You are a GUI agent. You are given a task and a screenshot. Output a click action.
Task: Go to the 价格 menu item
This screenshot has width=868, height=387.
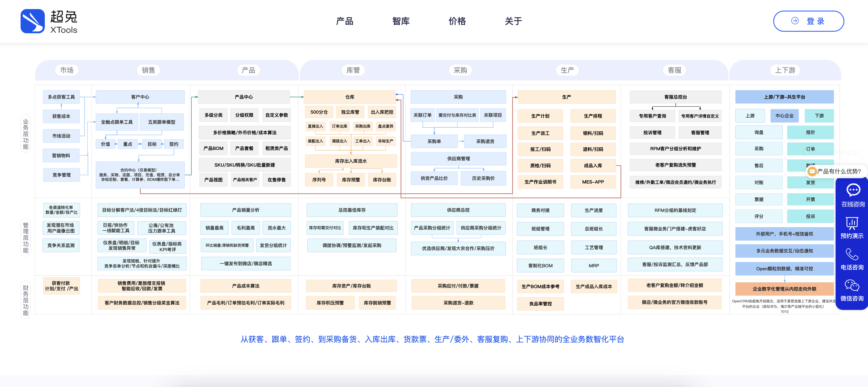click(457, 21)
